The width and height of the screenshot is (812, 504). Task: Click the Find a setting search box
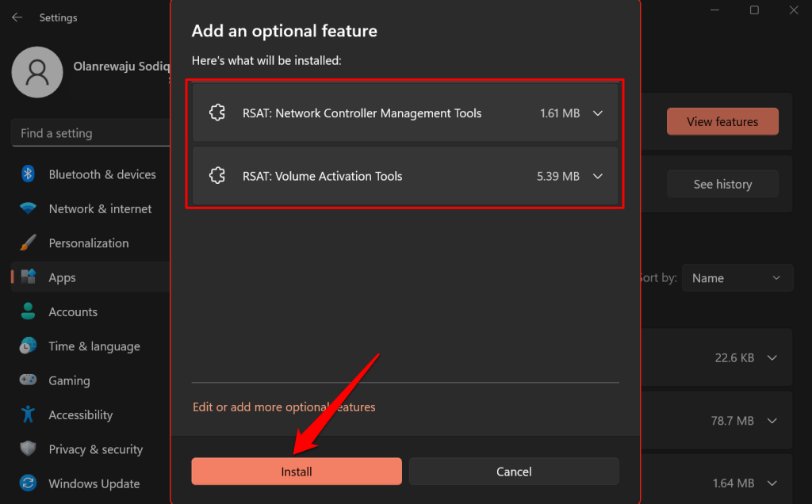tap(90, 133)
